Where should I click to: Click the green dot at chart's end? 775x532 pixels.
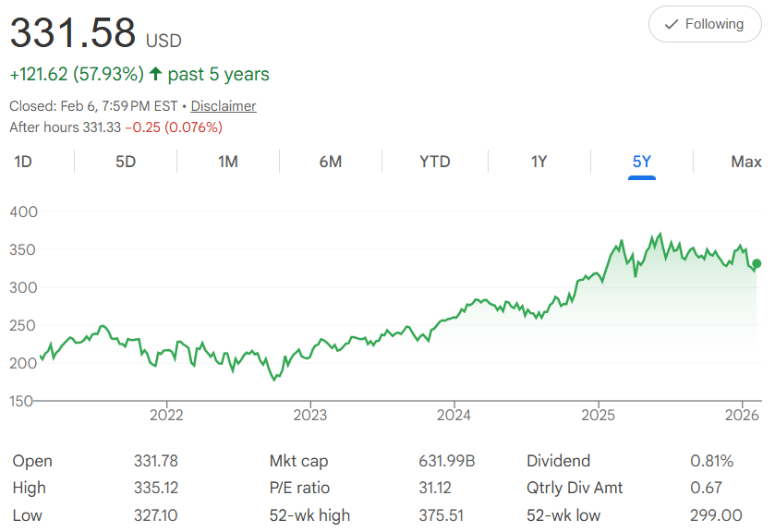757,264
